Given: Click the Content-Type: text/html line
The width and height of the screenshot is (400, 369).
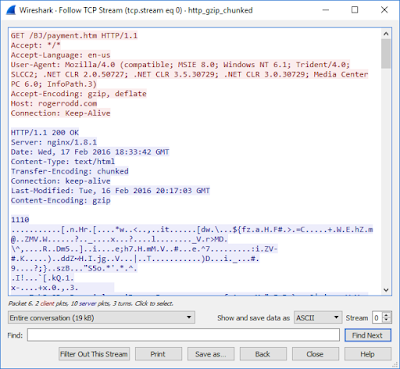Looking at the screenshot, I should (63, 161).
